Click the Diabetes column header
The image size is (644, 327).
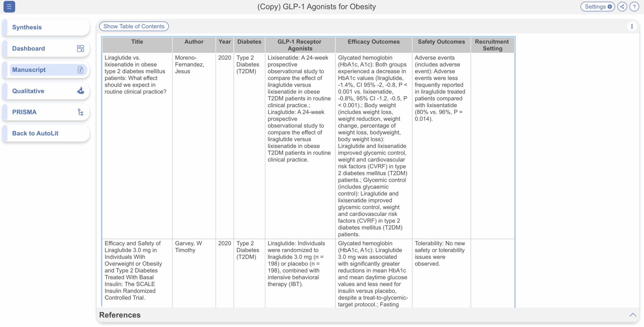[249, 45]
